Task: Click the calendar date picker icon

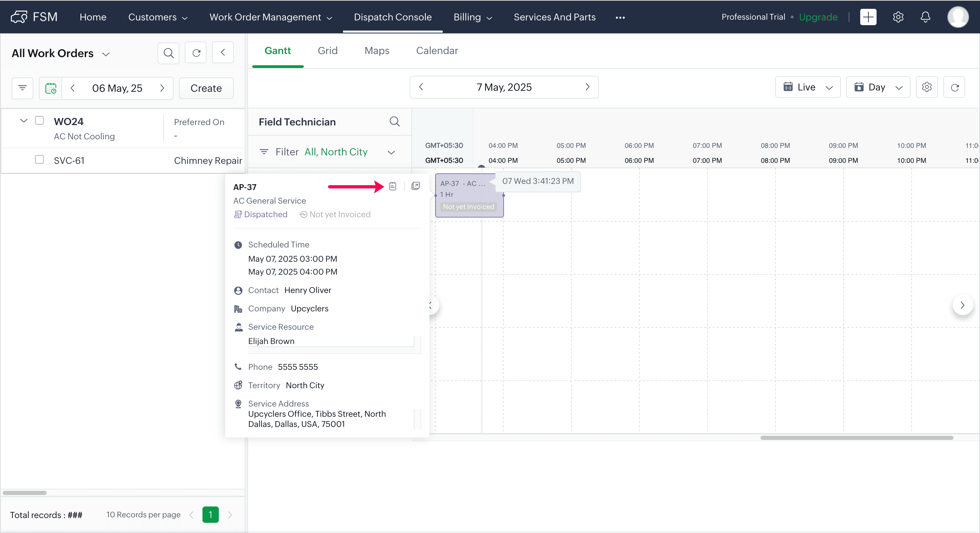Action: [x=51, y=88]
